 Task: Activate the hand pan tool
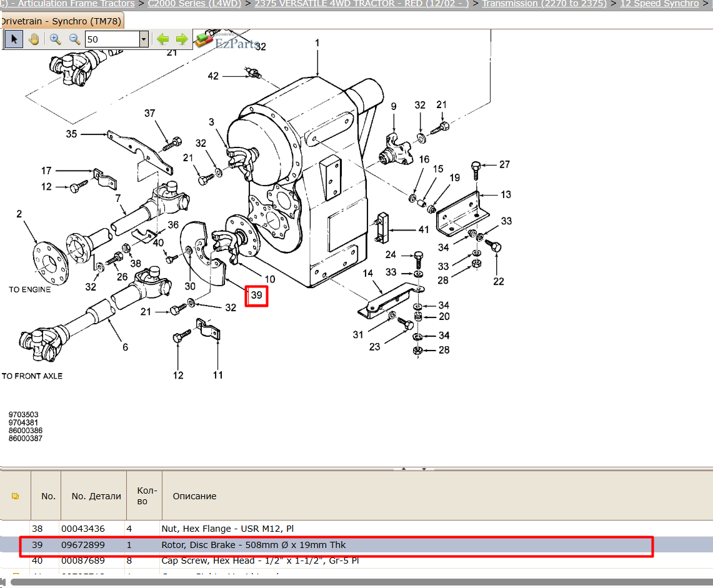coord(34,39)
